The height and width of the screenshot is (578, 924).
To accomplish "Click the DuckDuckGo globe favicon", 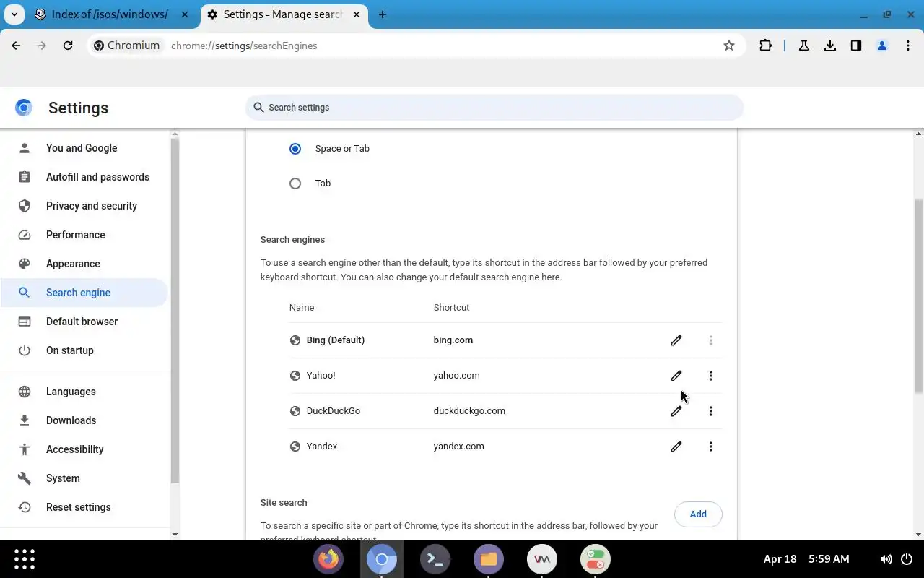I will [295, 411].
